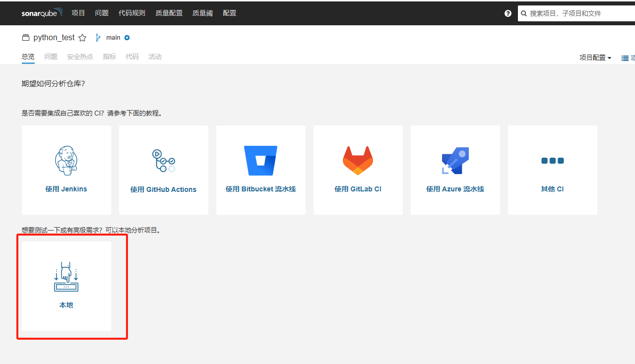Click the three-dot 其他 CI icon
The width and height of the screenshot is (635, 364).
[552, 161]
